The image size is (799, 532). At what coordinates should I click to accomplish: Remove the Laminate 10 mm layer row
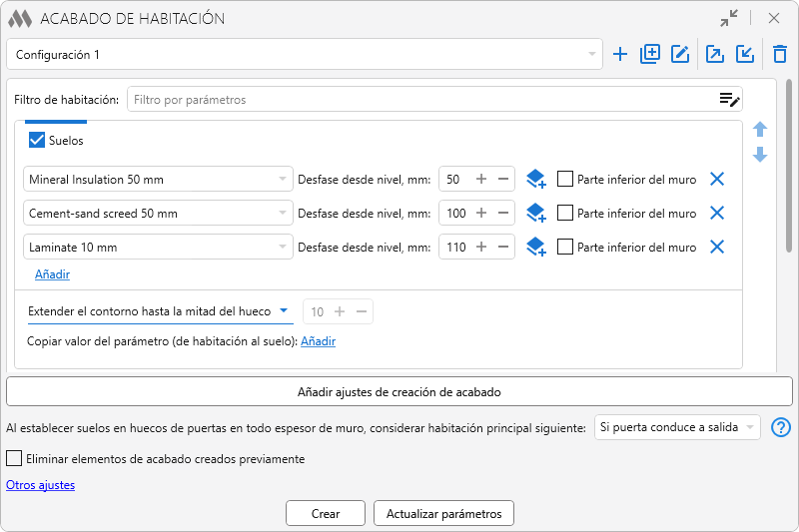coord(716,248)
